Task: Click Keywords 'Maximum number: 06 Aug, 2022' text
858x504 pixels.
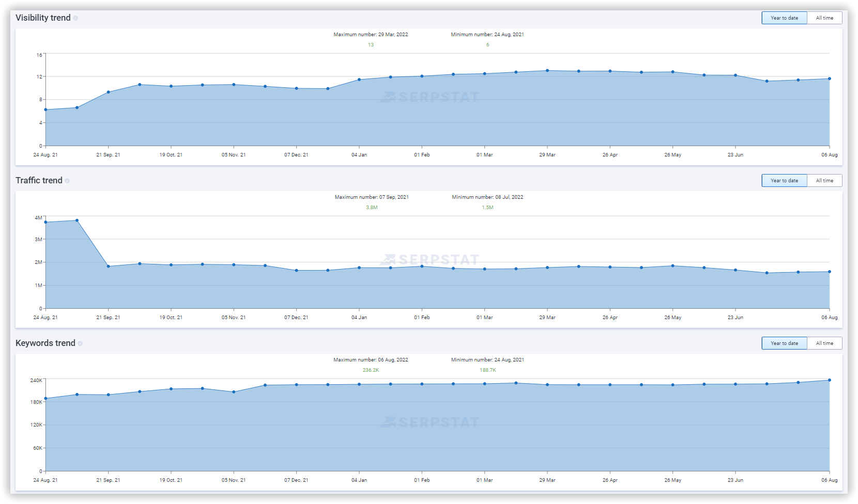Action: point(371,360)
